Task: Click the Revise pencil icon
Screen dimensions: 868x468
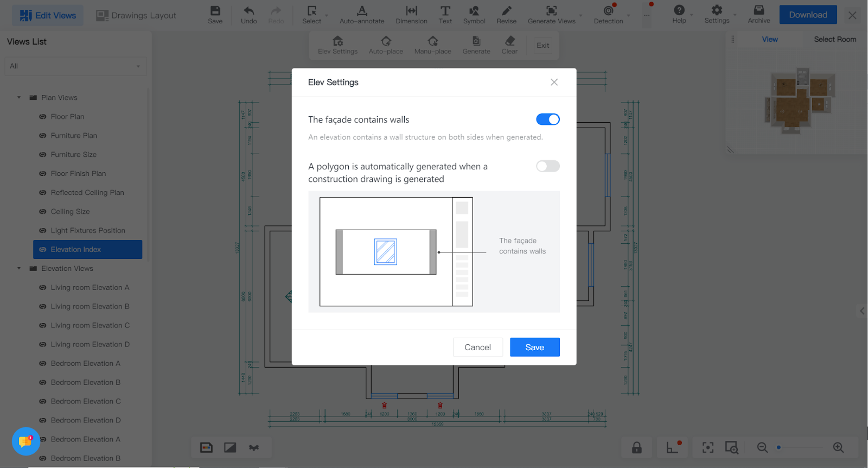Action: click(506, 11)
